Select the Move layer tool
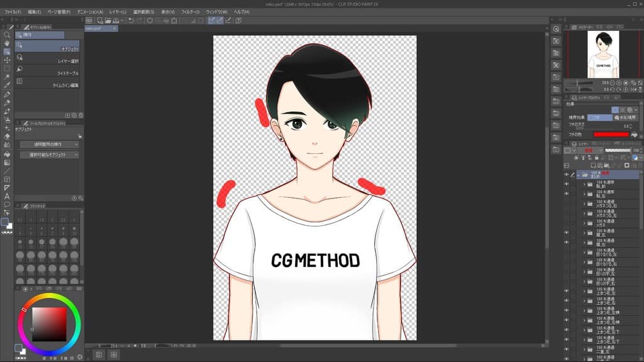644x362 pixels. 7,60
